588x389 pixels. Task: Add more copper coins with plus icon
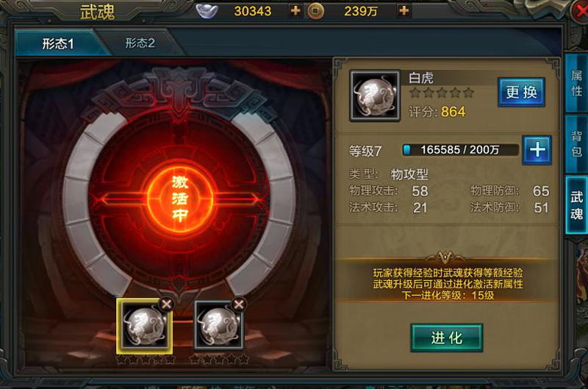point(404,11)
